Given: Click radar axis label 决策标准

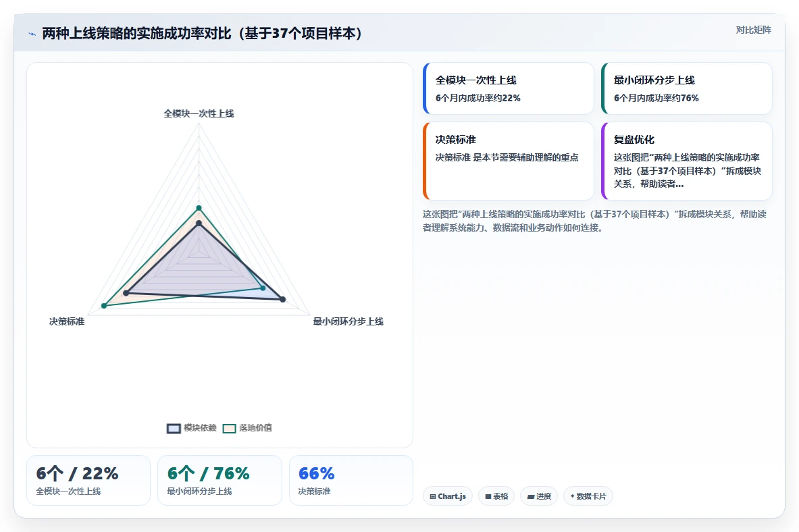Looking at the screenshot, I should click(67, 321).
